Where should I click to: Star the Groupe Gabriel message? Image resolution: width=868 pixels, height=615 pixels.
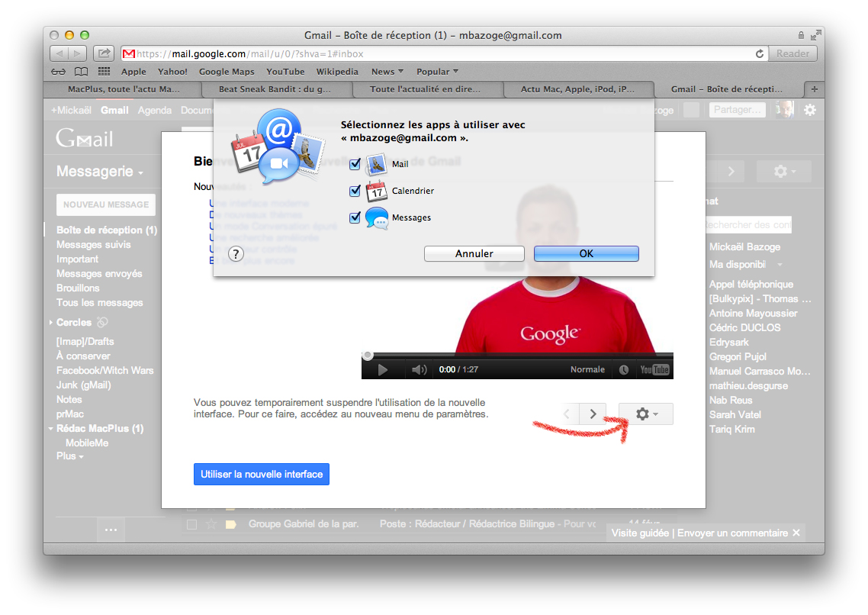211,524
